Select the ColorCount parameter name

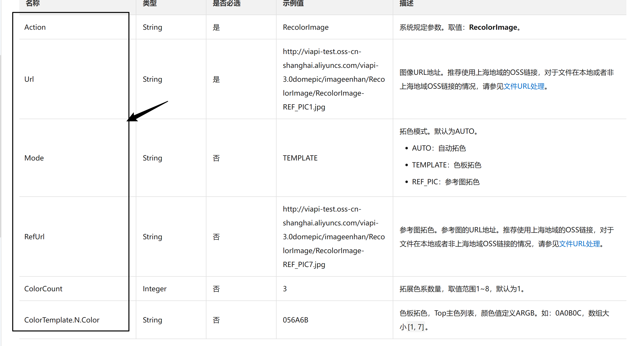43,289
